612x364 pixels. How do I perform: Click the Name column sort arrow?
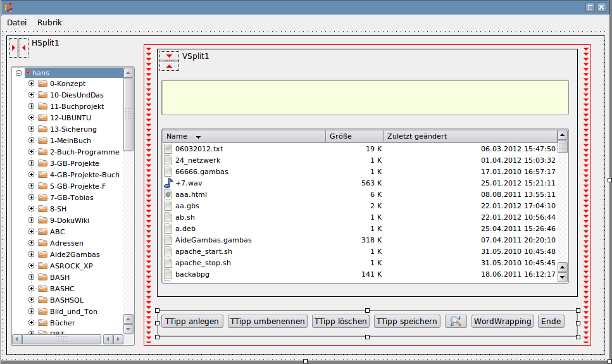[198, 137]
